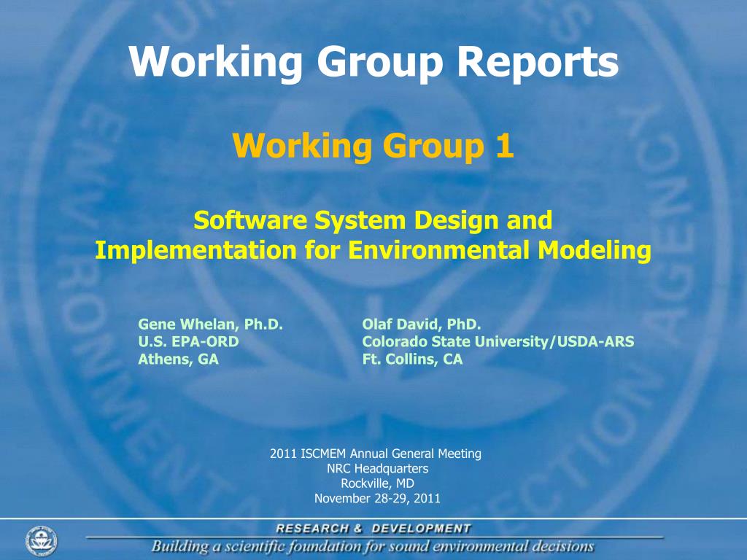Click the 'Building a scientific foundation' footer tagline
This screenshot has height=560, width=747.
click(x=373, y=546)
